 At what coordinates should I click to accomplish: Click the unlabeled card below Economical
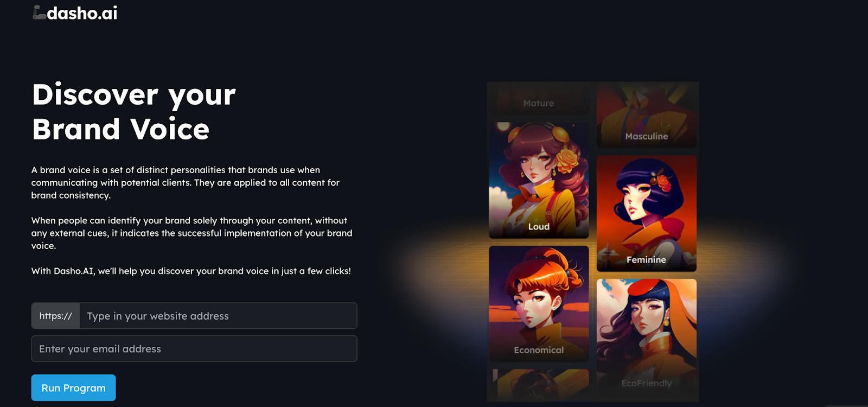[x=539, y=385]
